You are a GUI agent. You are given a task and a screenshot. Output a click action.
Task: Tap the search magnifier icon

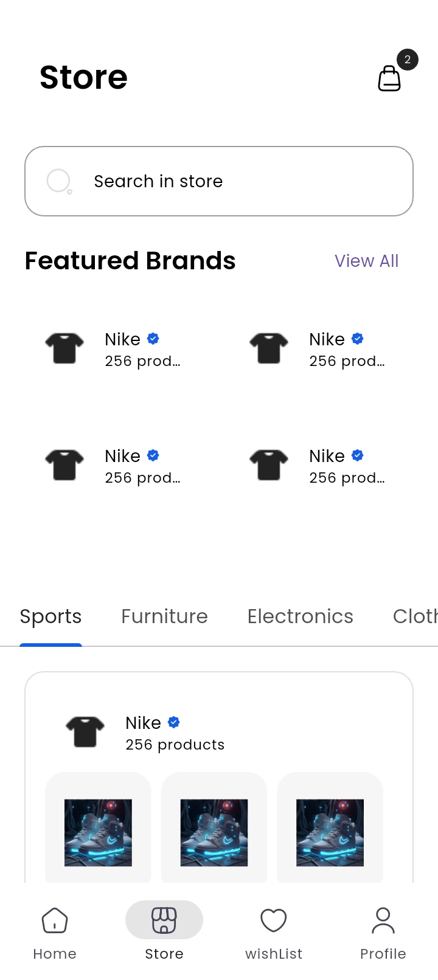point(59,181)
